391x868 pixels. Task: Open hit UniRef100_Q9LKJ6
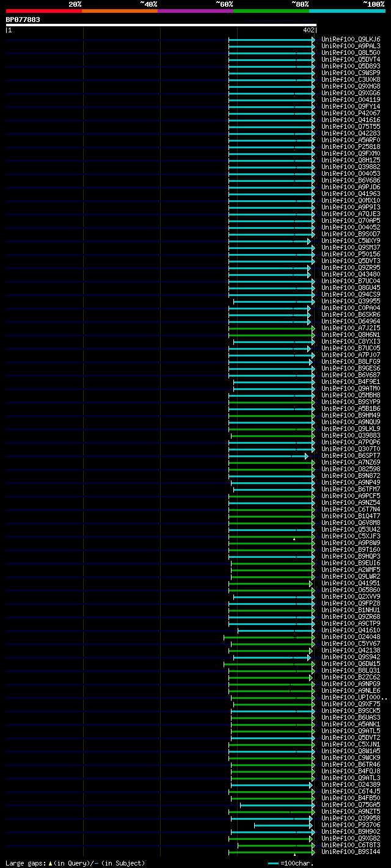(x=351, y=39)
